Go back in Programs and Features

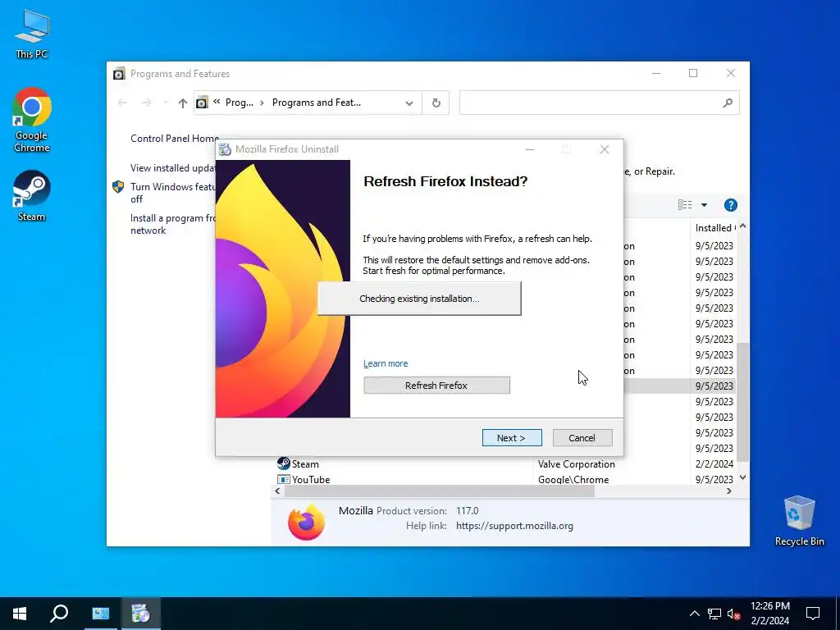122,103
